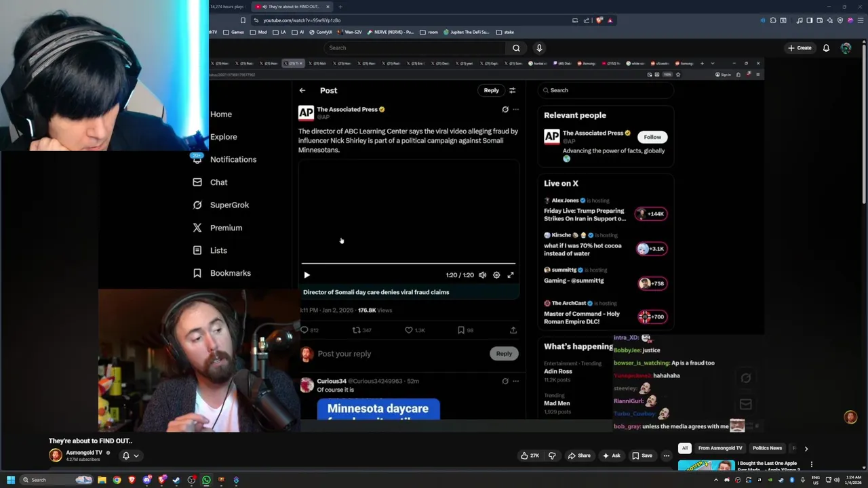Open the stake bookmarks folder
Screen dimensions: 868x488
tap(505, 32)
